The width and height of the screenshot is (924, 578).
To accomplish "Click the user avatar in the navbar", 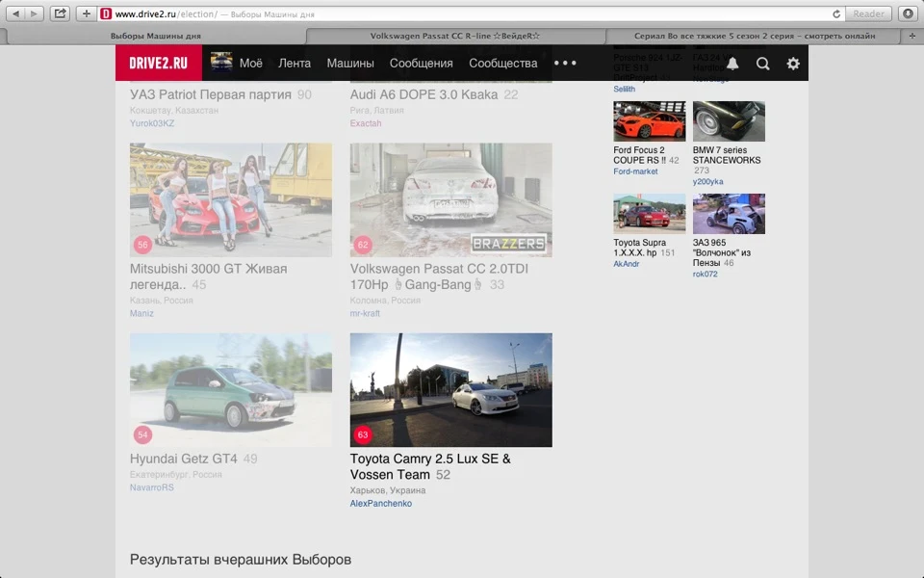I will click(221, 63).
